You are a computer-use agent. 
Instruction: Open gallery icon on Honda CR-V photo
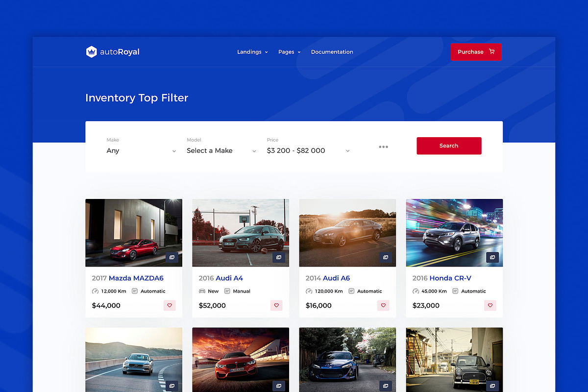[492, 257]
